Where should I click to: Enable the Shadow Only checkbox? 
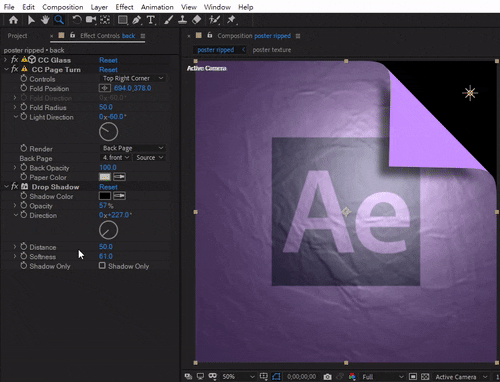[x=102, y=266]
